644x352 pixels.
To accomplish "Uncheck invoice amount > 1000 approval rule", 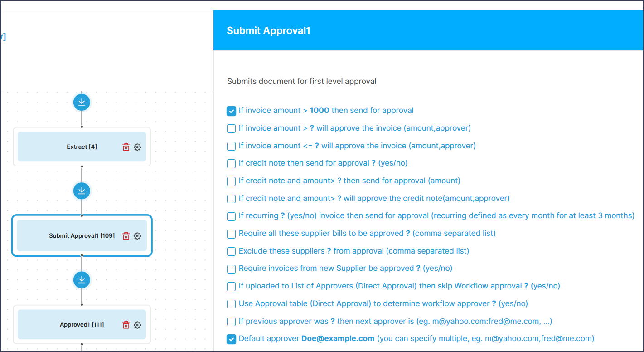I will point(231,111).
